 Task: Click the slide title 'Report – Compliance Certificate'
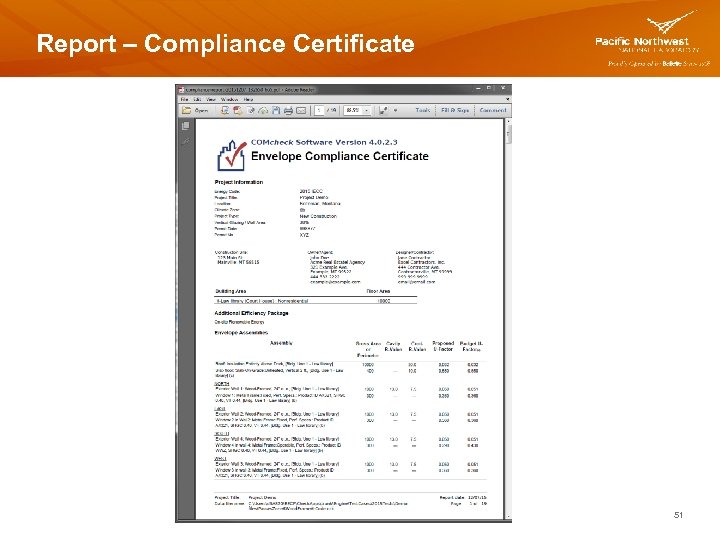(x=225, y=44)
